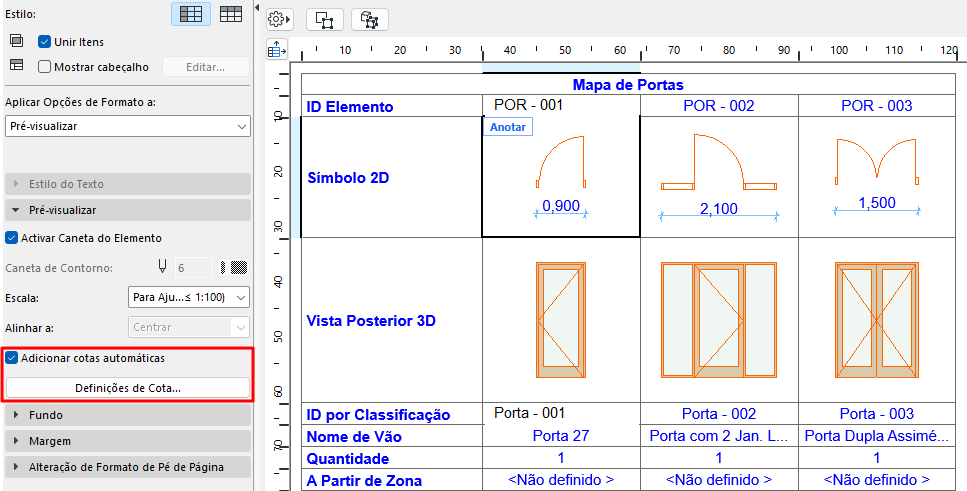Click the Nome de Vão row header
This screenshot has width=967, height=491.
(x=392, y=436)
